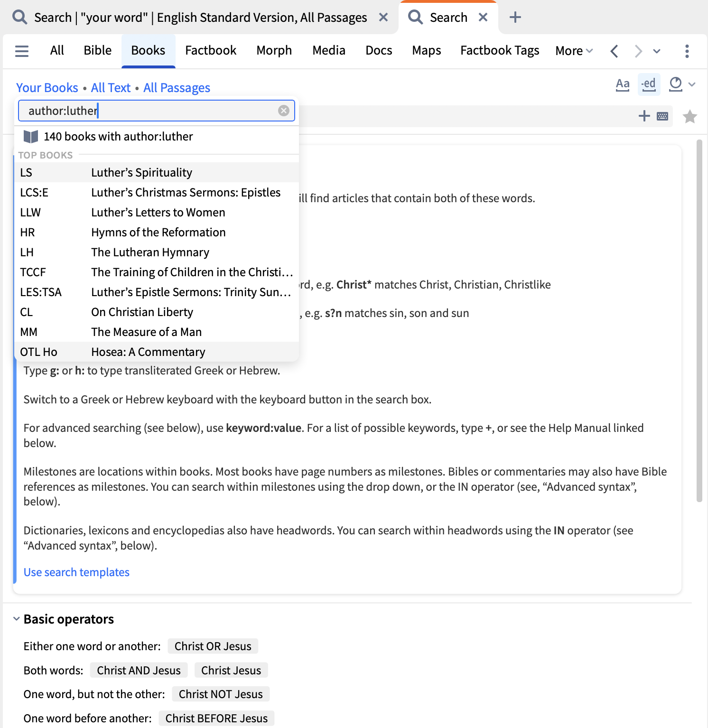
Task: Select The Measure of a Man
Action: click(x=157, y=332)
